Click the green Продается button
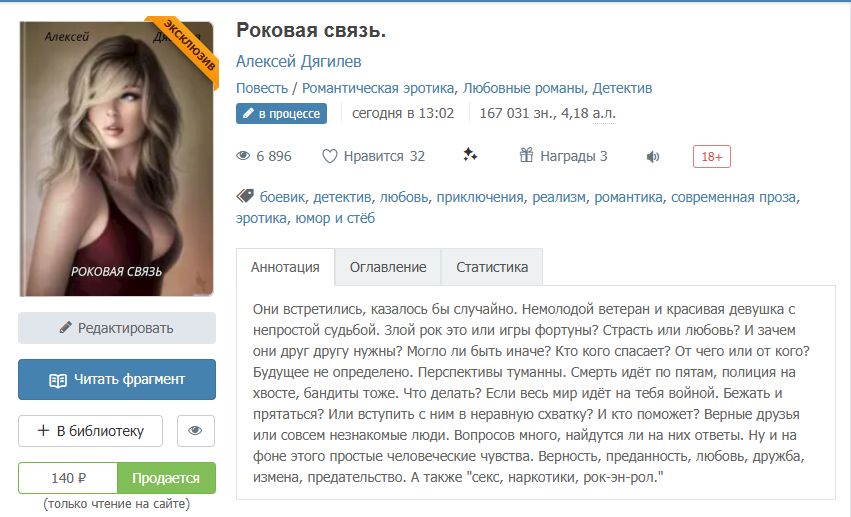Screen dimensions: 851x517 (x=166, y=478)
